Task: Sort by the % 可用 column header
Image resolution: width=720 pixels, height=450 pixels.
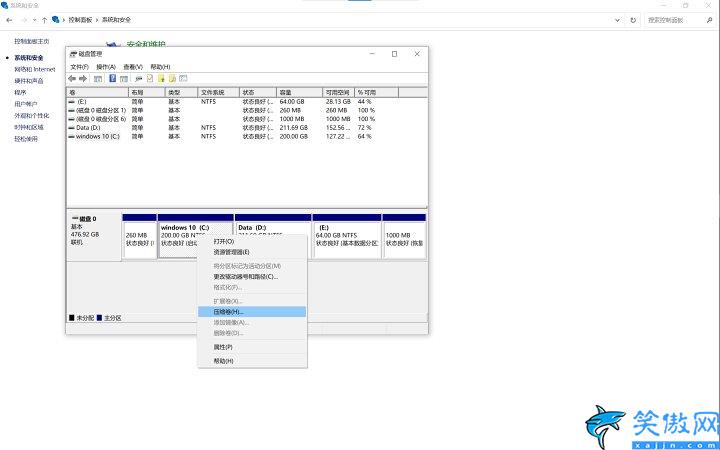Action: point(377,93)
